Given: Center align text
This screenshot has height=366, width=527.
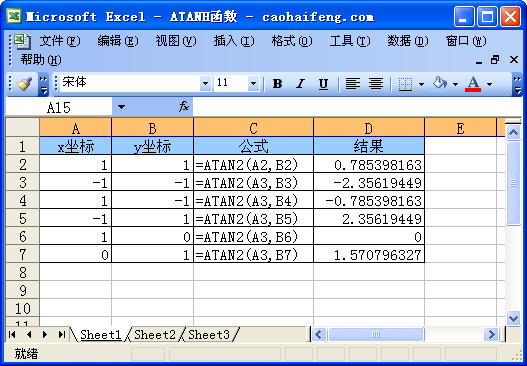Looking at the screenshot, I should pyautogui.click(x=375, y=83).
